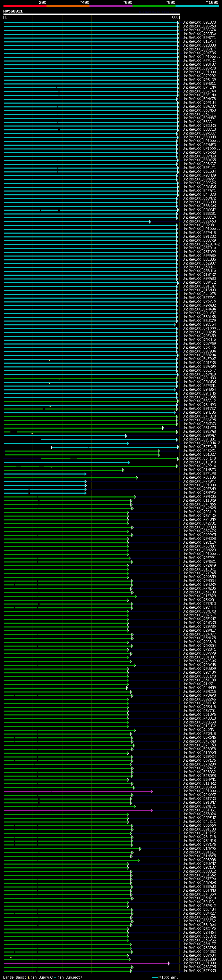This screenshot has width=222, height=980.
Task: Click the white query sequence ruler bar
Action: tap(92, 15)
